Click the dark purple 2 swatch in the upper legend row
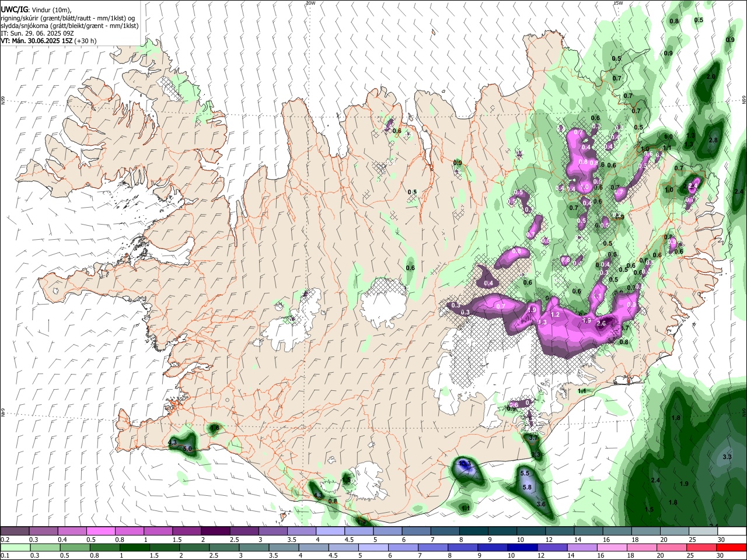 (x=215, y=531)
